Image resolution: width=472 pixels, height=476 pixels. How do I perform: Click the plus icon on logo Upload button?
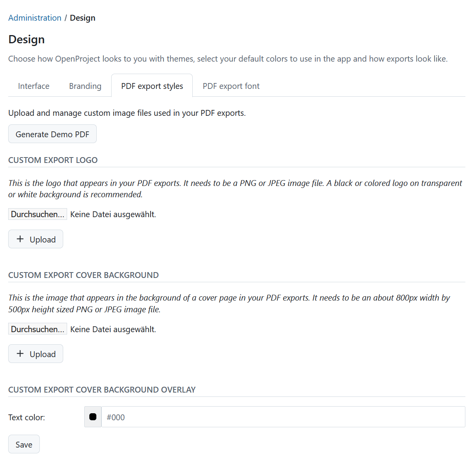(20, 239)
